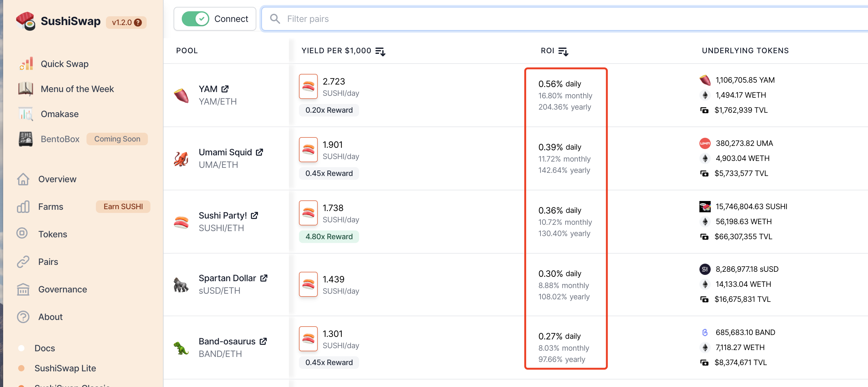Click the YAM sweet potato pool icon
The height and width of the screenshot is (387, 868).
pyautogui.click(x=181, y=96)
